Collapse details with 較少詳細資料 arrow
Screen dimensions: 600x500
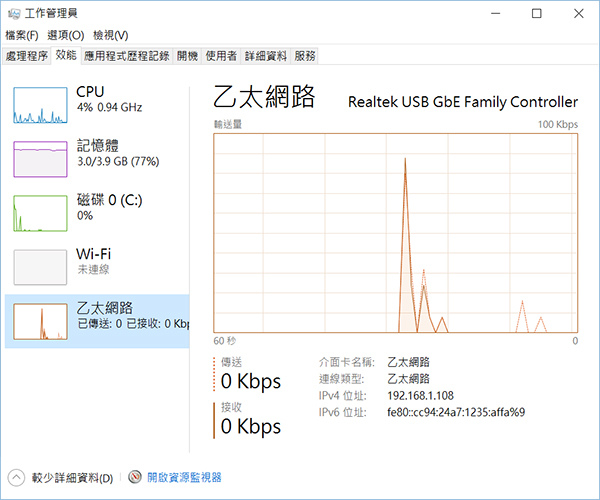click(x=17, y=478)
